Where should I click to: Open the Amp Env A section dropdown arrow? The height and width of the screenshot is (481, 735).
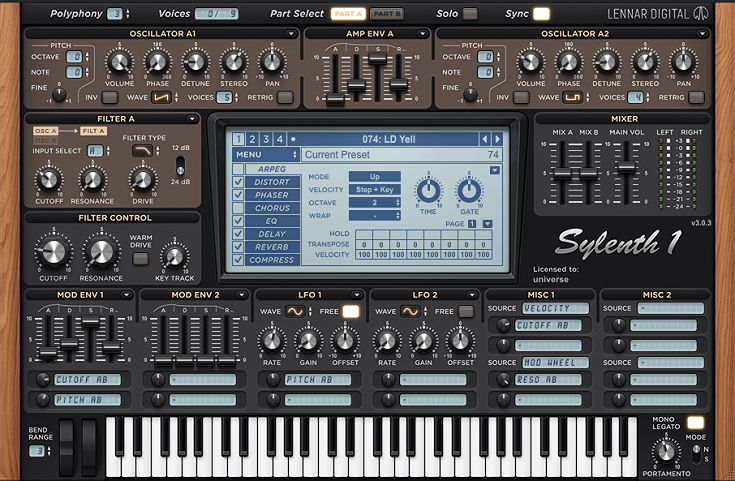(x=422, y=34)
